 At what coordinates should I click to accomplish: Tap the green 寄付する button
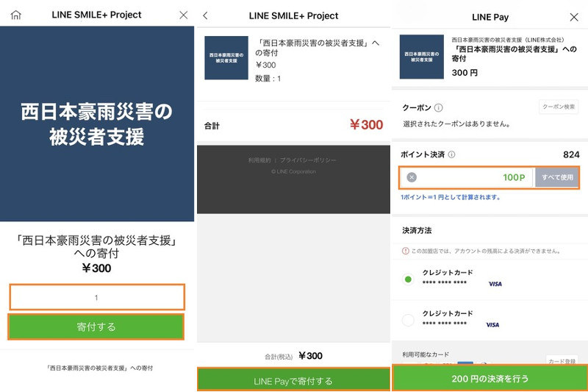pyautogui.click(x=96, y=327)
